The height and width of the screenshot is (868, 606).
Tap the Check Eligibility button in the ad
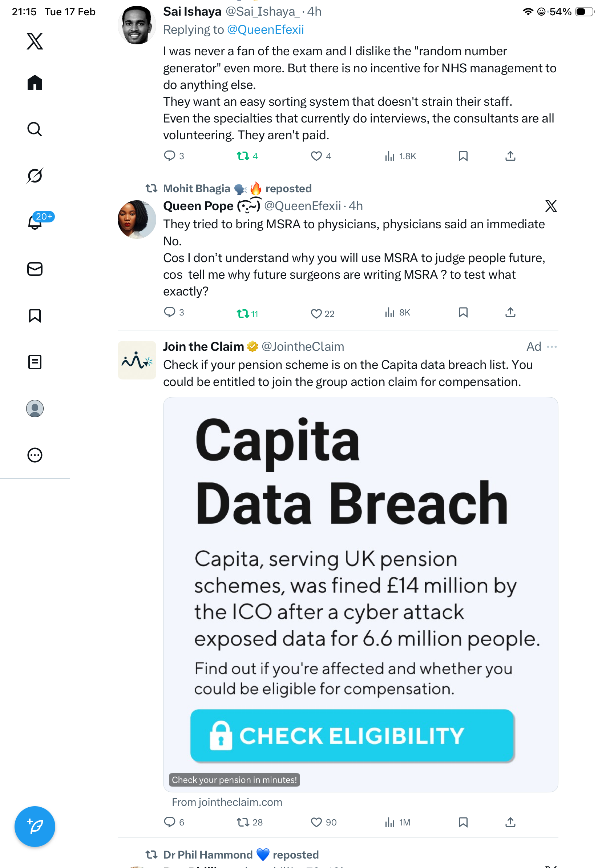point(352,735)
